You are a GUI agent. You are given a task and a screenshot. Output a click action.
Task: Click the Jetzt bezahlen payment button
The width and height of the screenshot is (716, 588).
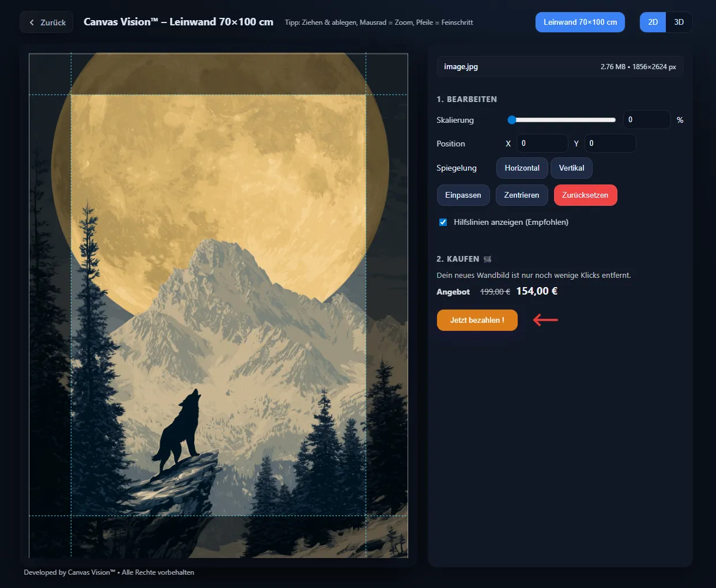point(477,320)
